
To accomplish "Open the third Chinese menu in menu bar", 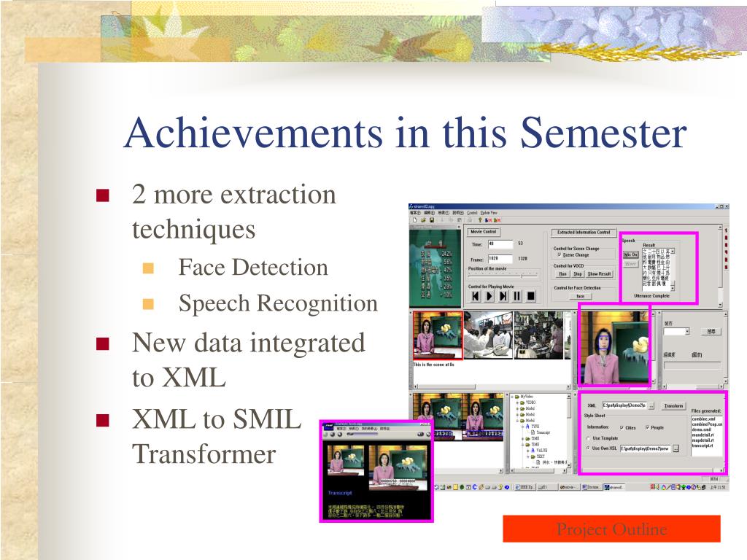I will 444,213.
